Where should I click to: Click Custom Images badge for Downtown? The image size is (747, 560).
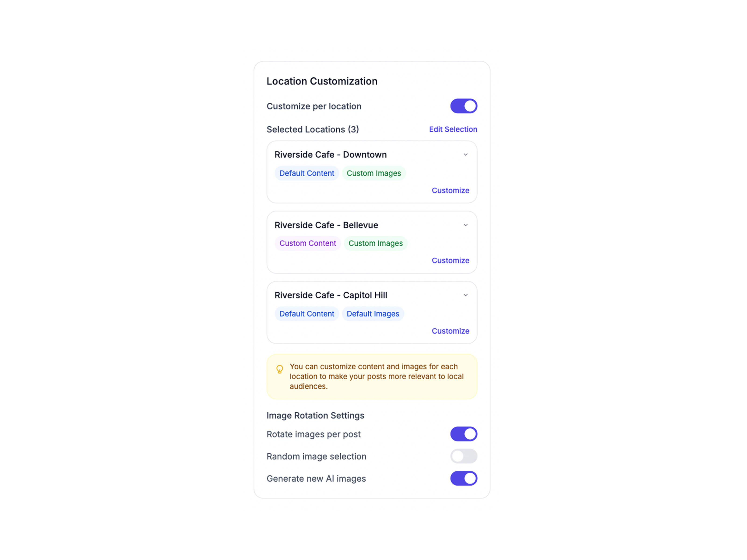click(374, 173)
